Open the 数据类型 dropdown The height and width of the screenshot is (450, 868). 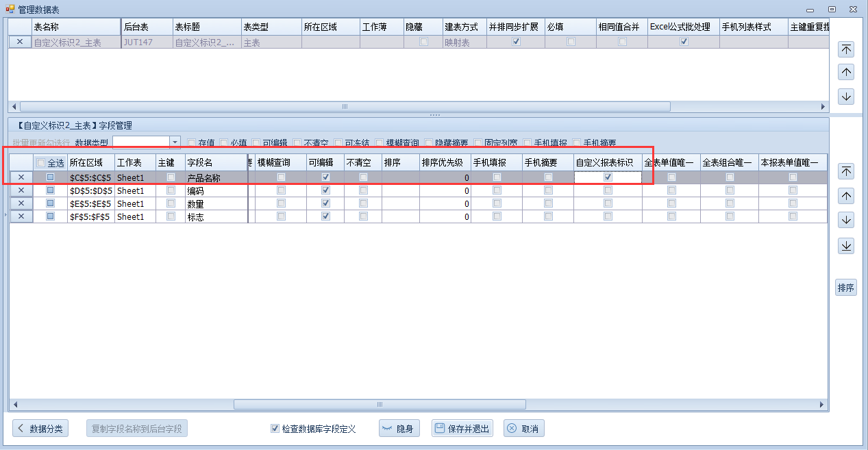tap(175, 142)
